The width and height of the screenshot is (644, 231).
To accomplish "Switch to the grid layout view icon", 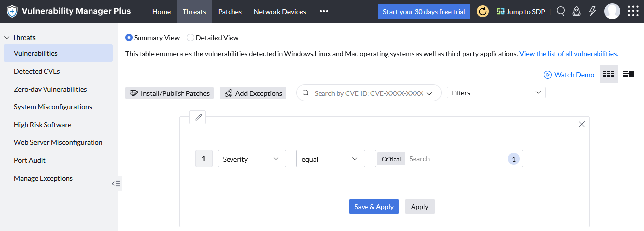I will pos(609,74).
